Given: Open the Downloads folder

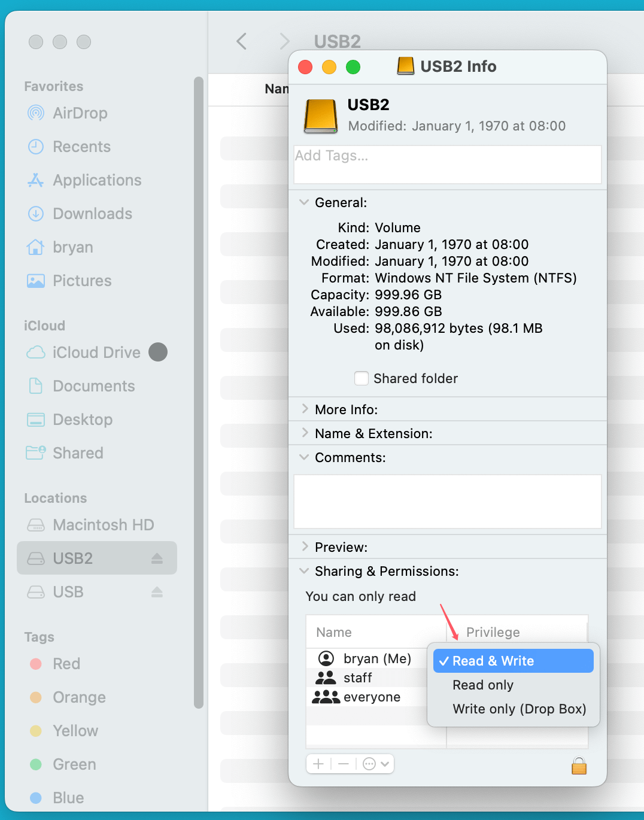Looking at the screenshot, I should click(93, 214).
